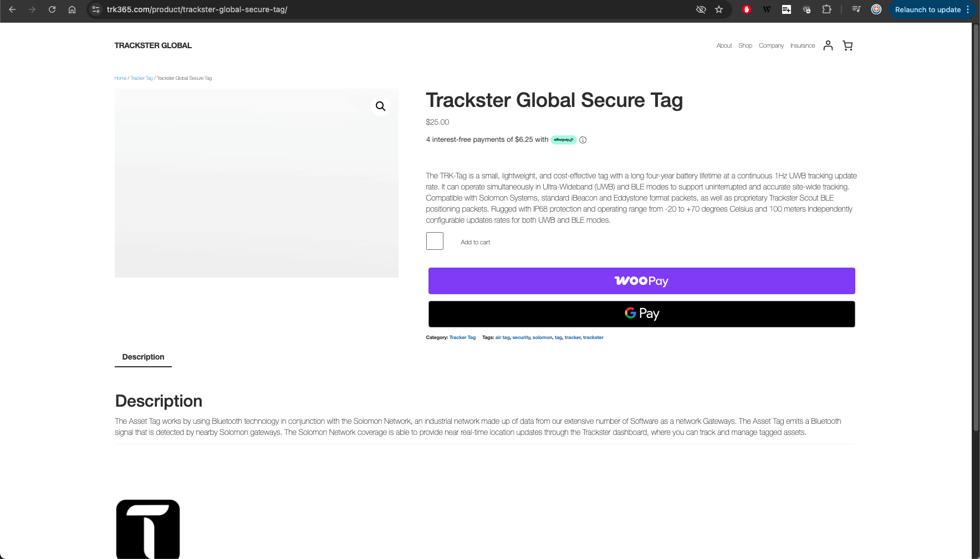The width and height of the screenshot is (980, 559).
Task: Bookmark this page with the star icon
Action: pos(719,9)
